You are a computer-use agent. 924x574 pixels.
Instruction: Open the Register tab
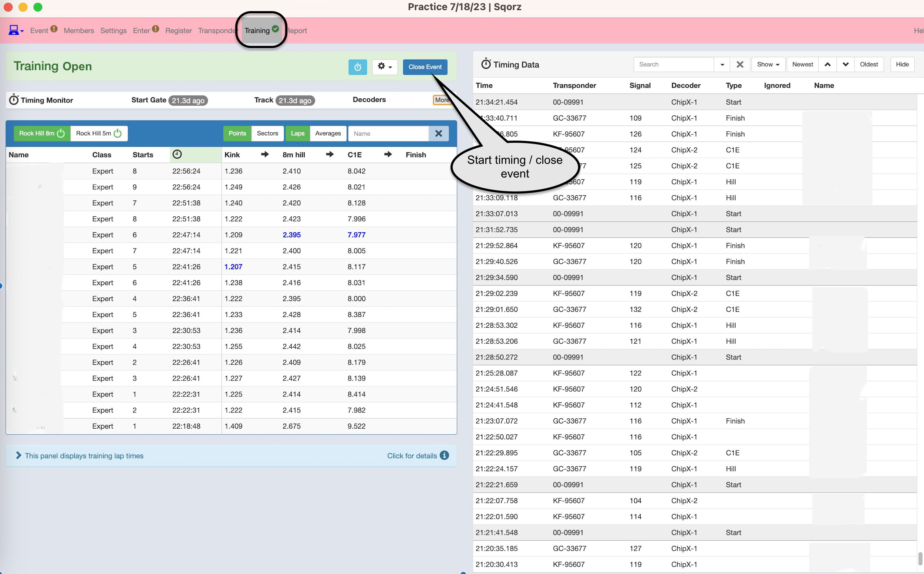(x=178, y=30)
